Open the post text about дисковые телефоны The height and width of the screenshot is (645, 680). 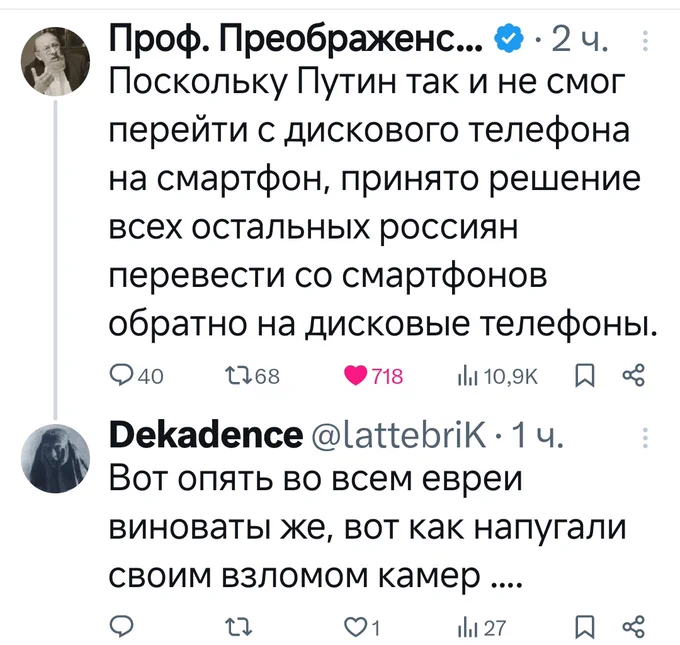click(x=380, y=210)
